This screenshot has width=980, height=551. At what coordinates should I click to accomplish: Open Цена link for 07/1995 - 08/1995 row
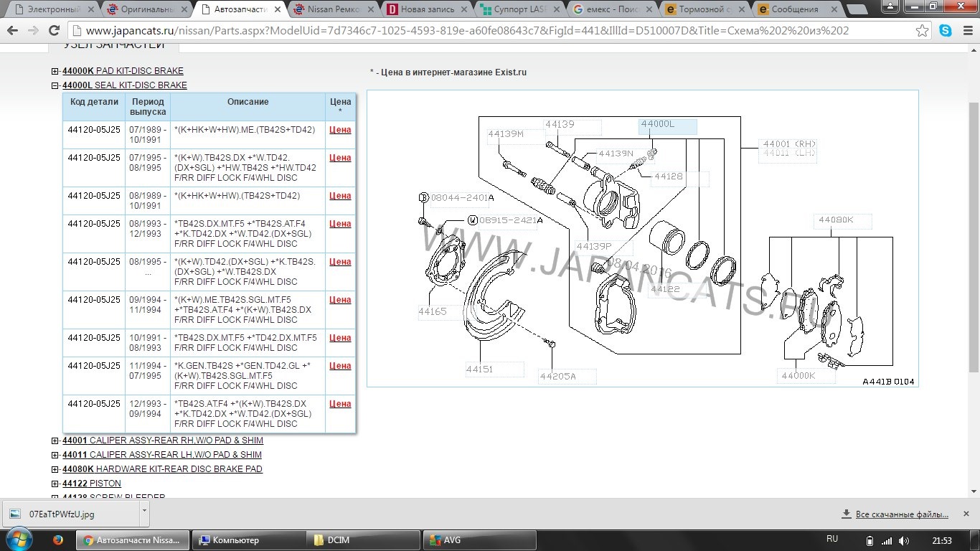(340, 158)
